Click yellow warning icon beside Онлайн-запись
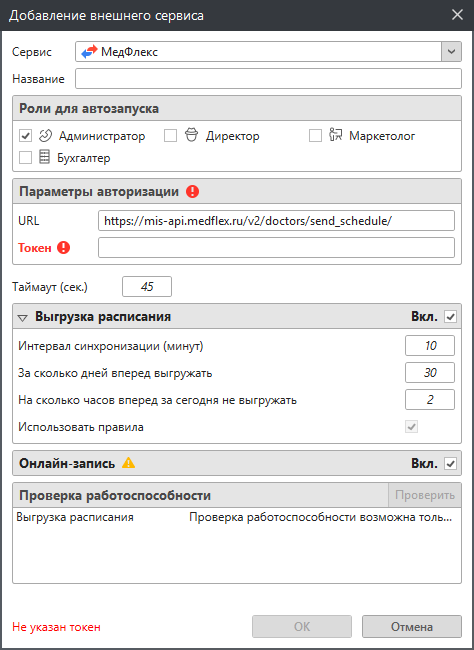The image size is (474, 650). [128, 462]
